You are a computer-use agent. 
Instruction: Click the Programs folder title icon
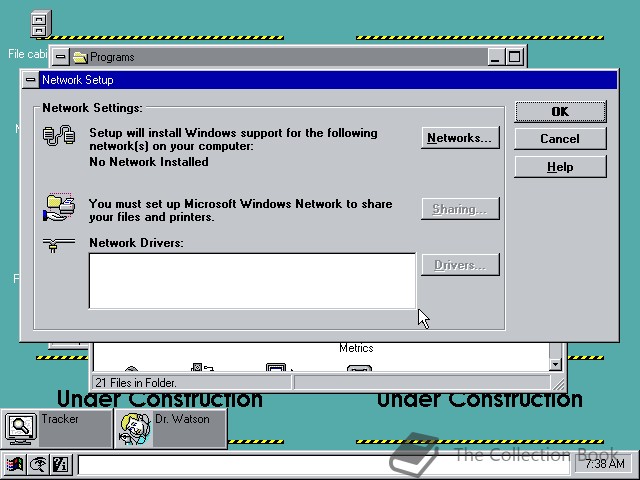pyautogui.click(x=80, y=57)
